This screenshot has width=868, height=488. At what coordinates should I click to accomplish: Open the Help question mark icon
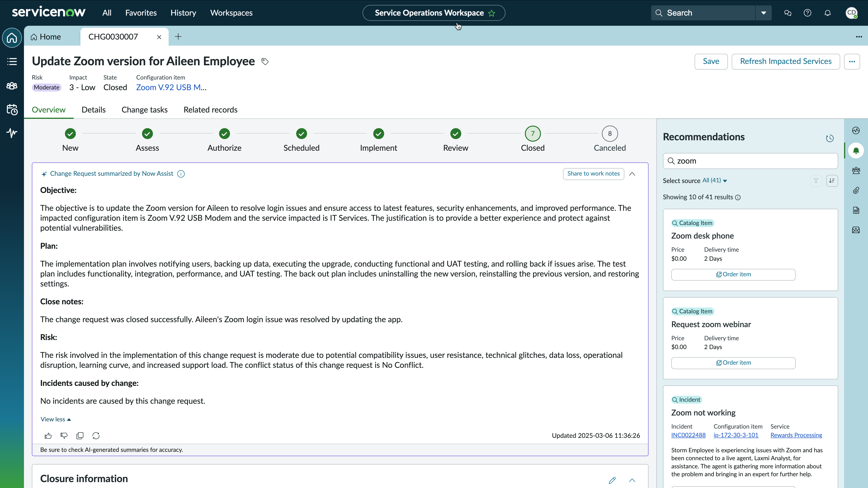point(807,13)
